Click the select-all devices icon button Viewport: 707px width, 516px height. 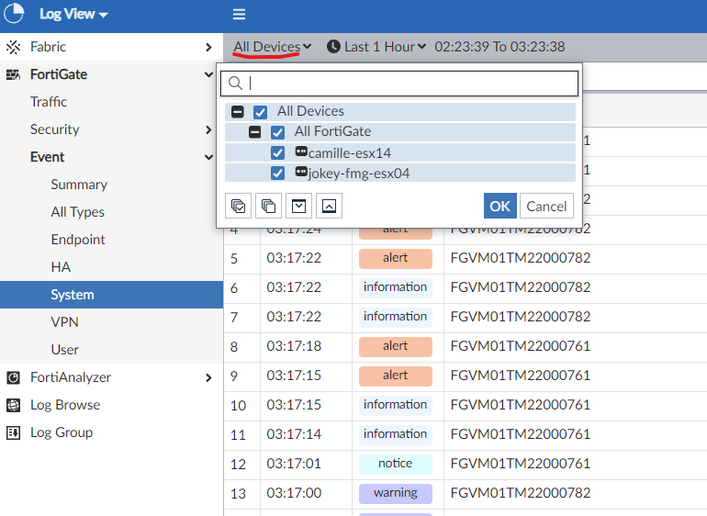tap(238, 206)
